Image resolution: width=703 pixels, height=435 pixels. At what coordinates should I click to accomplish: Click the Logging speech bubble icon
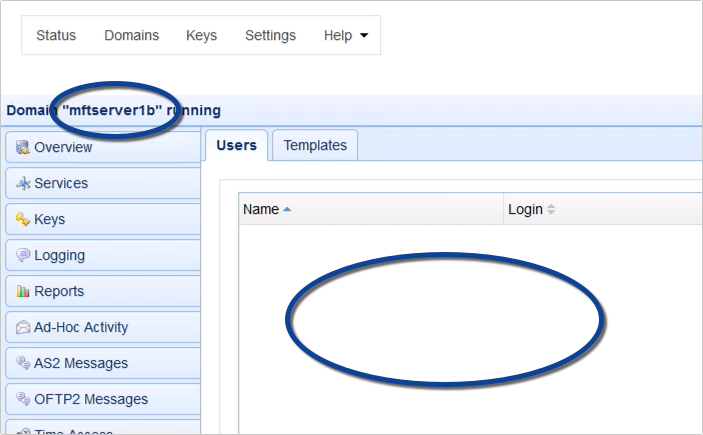coord(23,256)
